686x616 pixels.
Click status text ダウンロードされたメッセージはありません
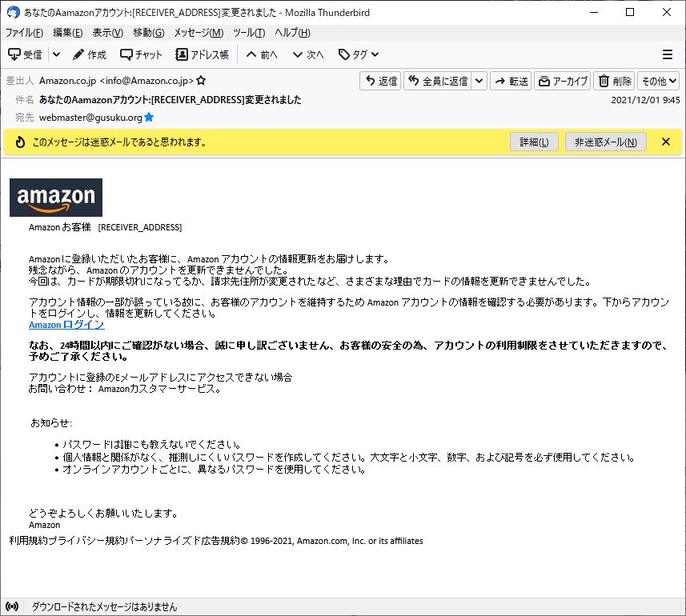point(104,606)
